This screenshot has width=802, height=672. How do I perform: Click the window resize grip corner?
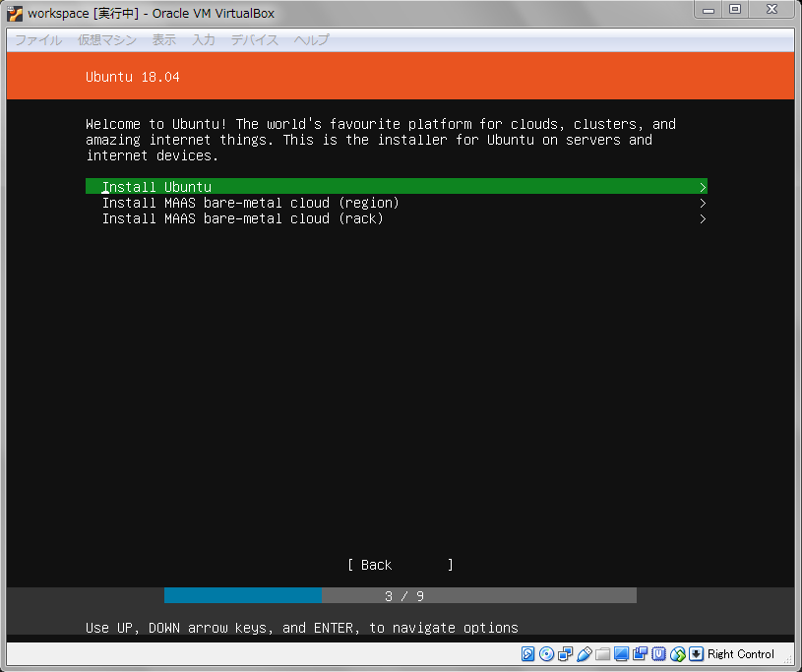pos(788,660)
